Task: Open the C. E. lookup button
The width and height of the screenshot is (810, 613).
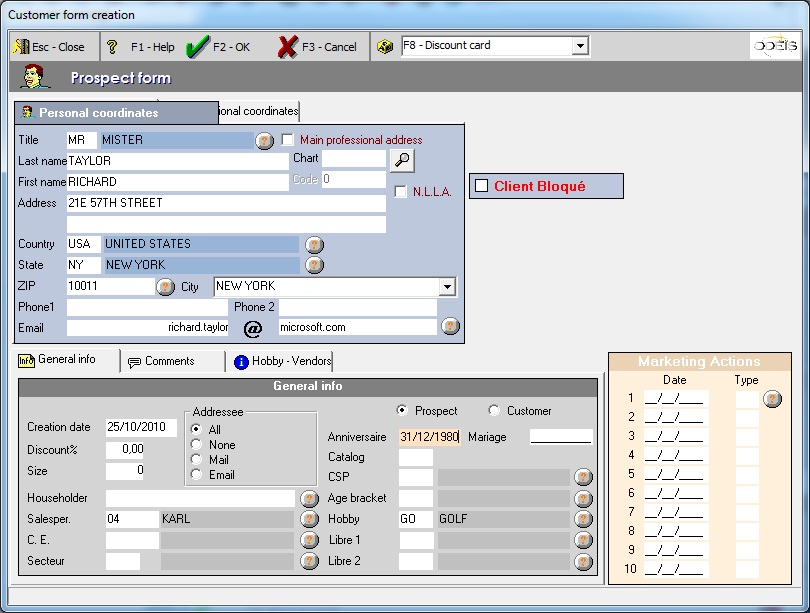Action: pyautogui.click(x=309, y=540)
